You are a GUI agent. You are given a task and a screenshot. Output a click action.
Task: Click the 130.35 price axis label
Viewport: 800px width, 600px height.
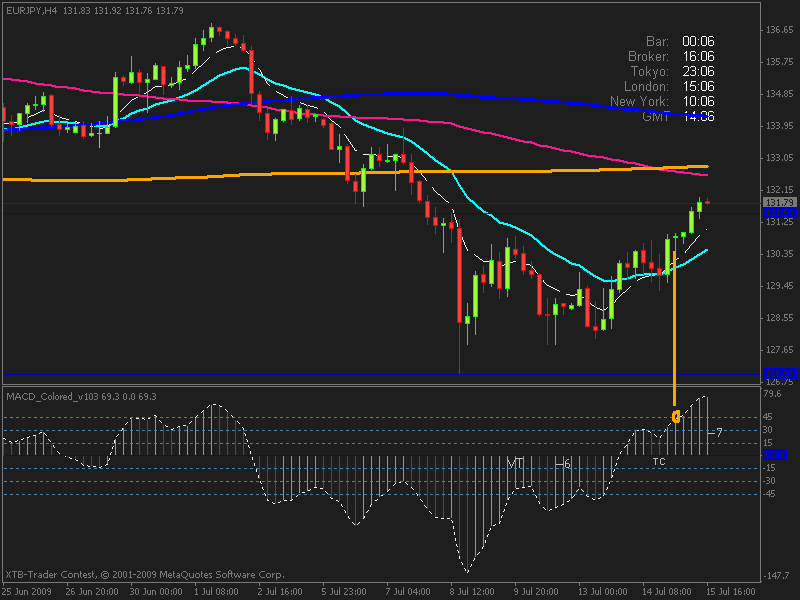tap(779, 254)
